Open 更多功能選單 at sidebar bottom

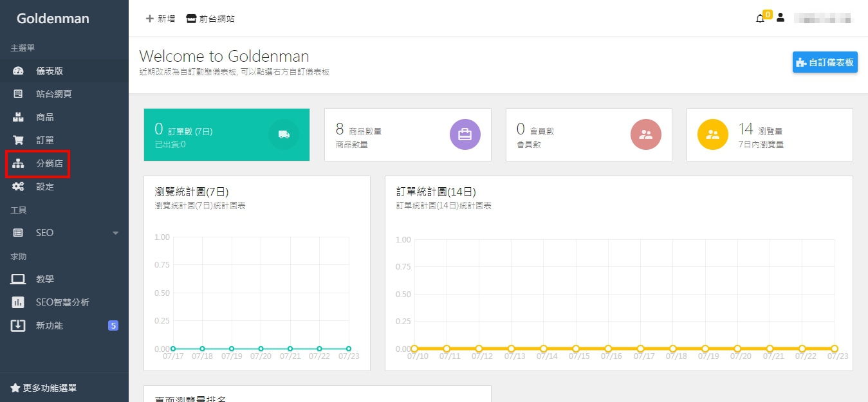[44, 388]
